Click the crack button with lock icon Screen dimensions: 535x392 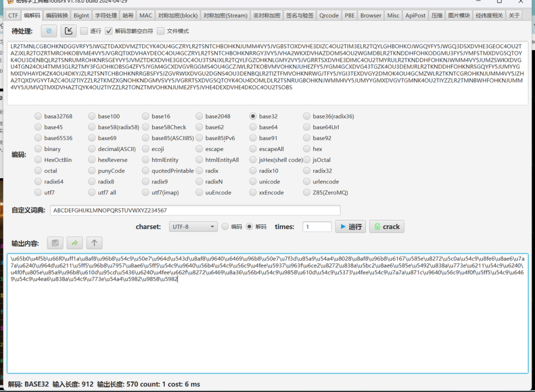click(387, 227)
